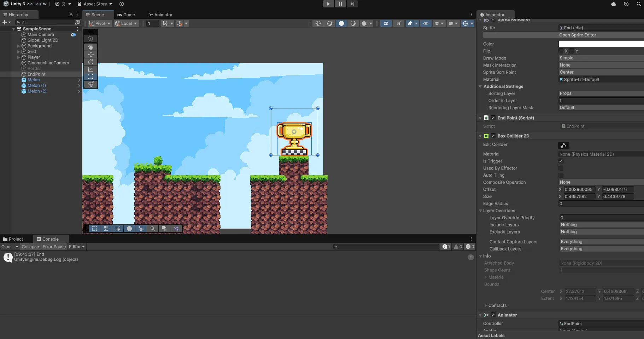The image size is (644, 339).
Task: Enable the Used By Effector checkbox
Action: coord(561,168)
